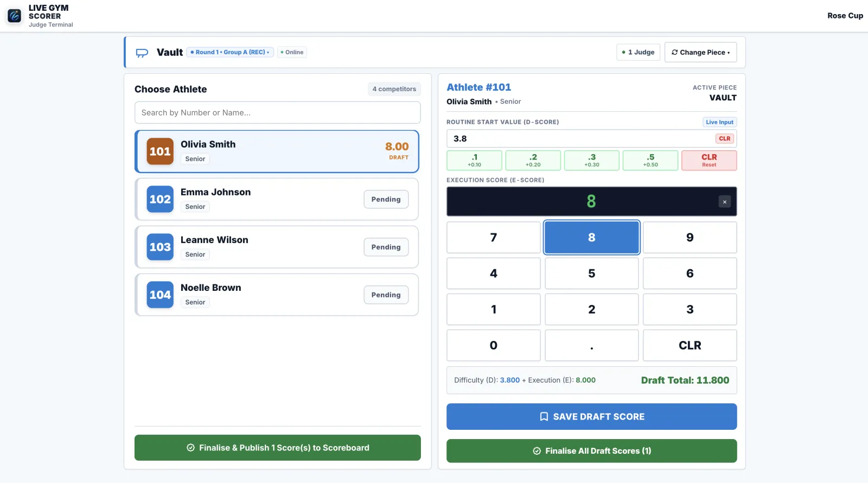Tap keypad digit 5

pyautogui.click(x=592, y=273)
